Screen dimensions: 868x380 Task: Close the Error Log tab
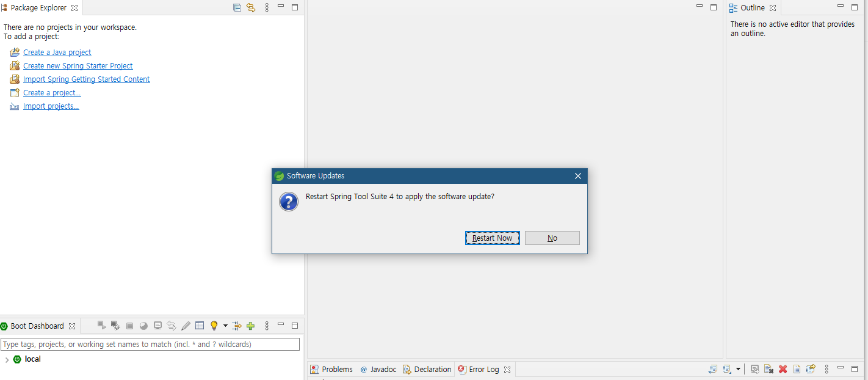click(507, 370)
